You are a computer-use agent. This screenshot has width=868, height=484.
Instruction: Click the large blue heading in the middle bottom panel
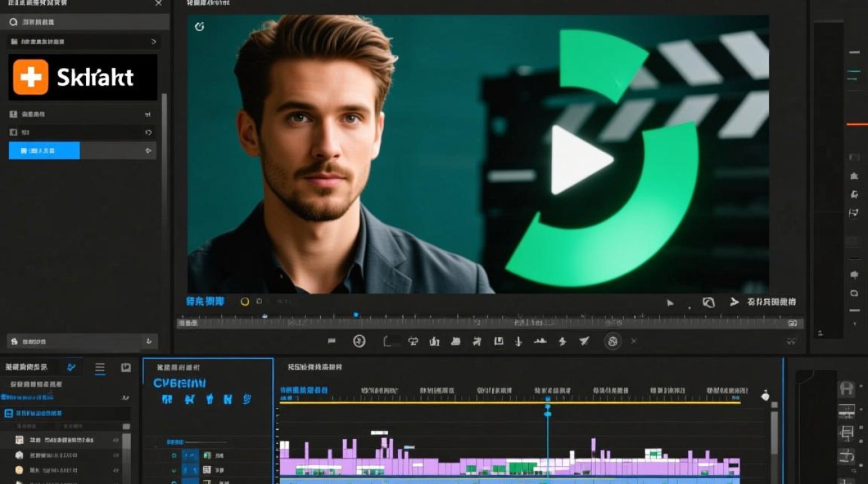click(x=180, y=383)
